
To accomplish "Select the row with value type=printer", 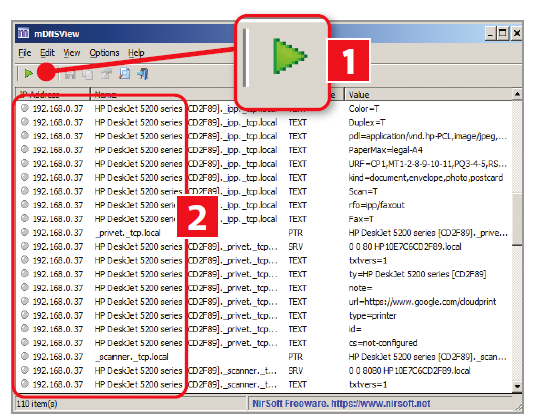I will pyautogui.click(x=263, y=316).
